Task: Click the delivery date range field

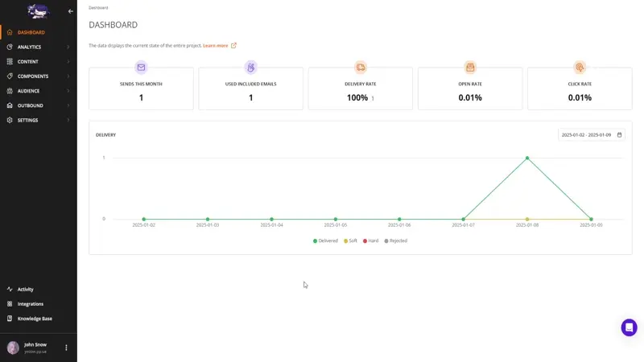Action: coord(585,135)
